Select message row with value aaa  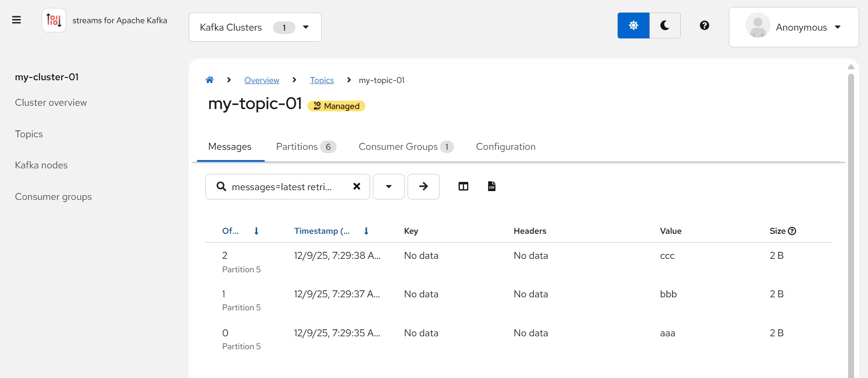pyautogui.click(x=518, y=340)
